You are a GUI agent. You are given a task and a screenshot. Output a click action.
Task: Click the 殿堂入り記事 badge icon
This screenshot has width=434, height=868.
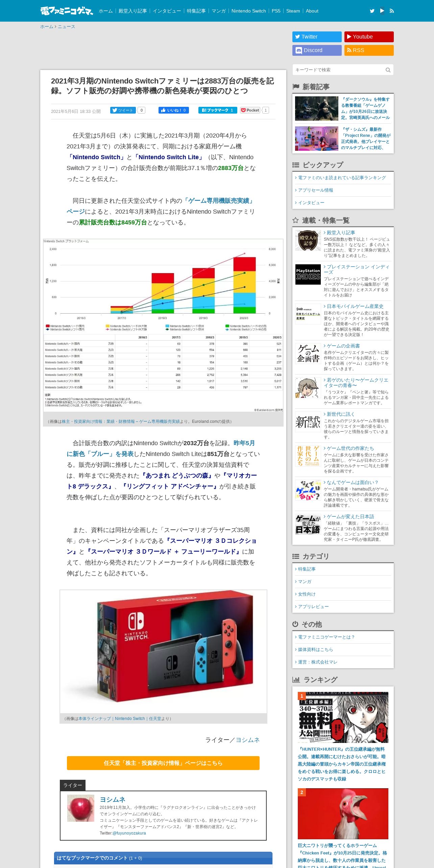[308, 240]
